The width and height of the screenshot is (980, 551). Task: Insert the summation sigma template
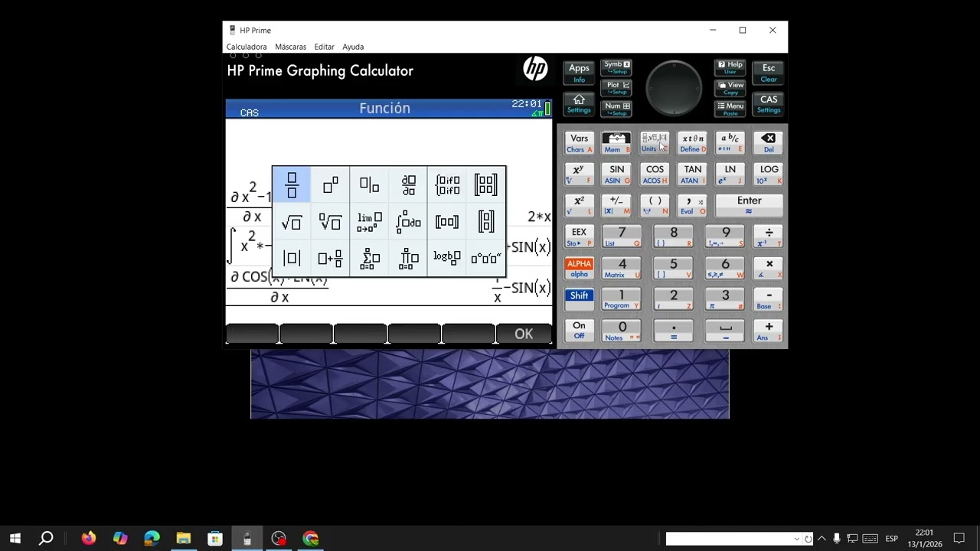click(369, 258)
